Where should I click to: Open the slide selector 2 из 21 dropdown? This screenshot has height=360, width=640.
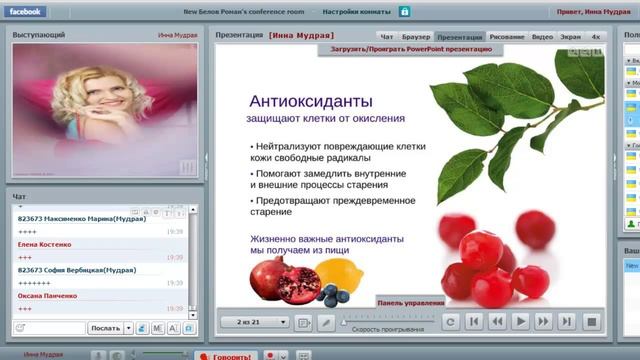[x=255, y=322]
